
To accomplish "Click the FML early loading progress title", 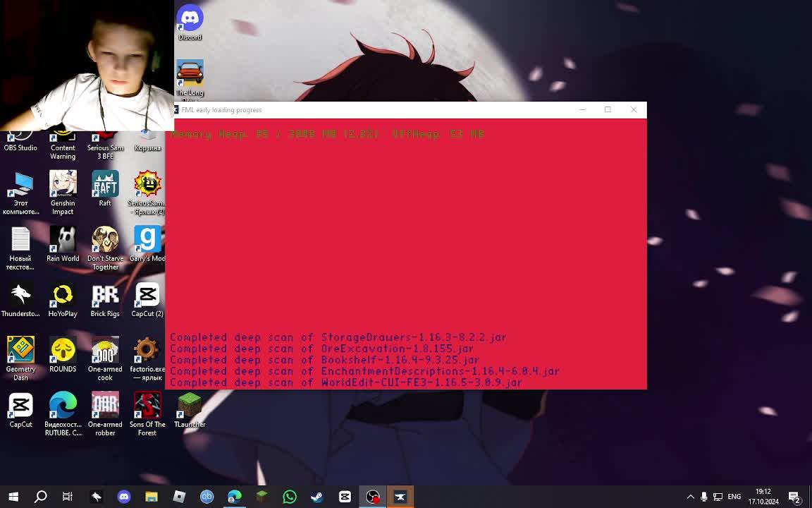I will click(221, 110).
